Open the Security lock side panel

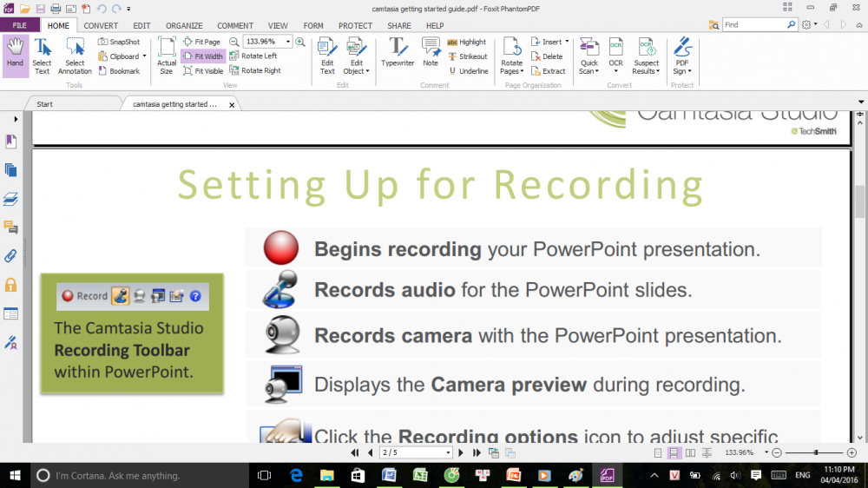10,286
